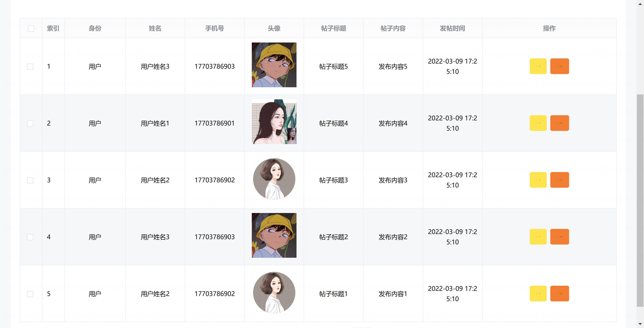Viewport: 644px width, 328px height.
Task: Open round avatar in 帖子标题3 row
Action: (274, 179)
